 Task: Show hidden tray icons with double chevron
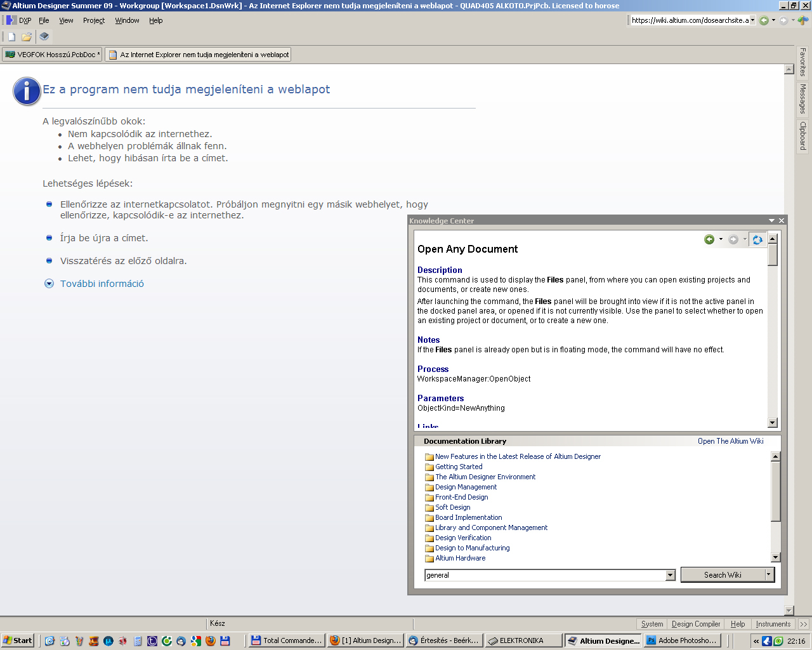pyautogui.click(x=756, y=641)
